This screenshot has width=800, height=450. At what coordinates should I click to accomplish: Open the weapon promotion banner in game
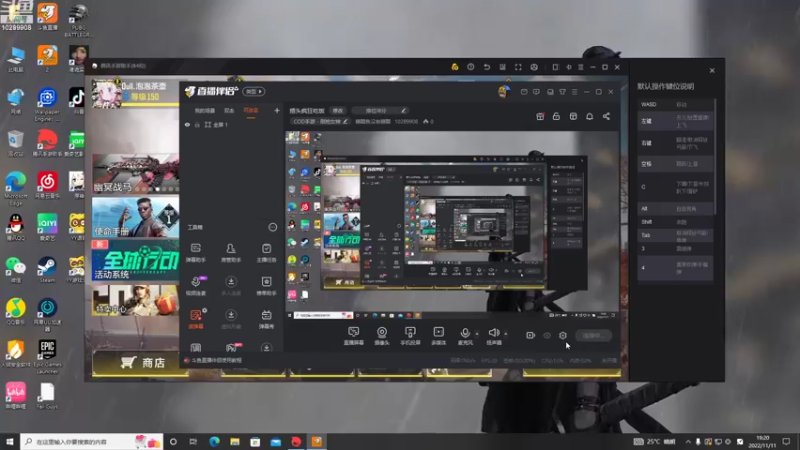pyautogui.click(x=136, y=173)
